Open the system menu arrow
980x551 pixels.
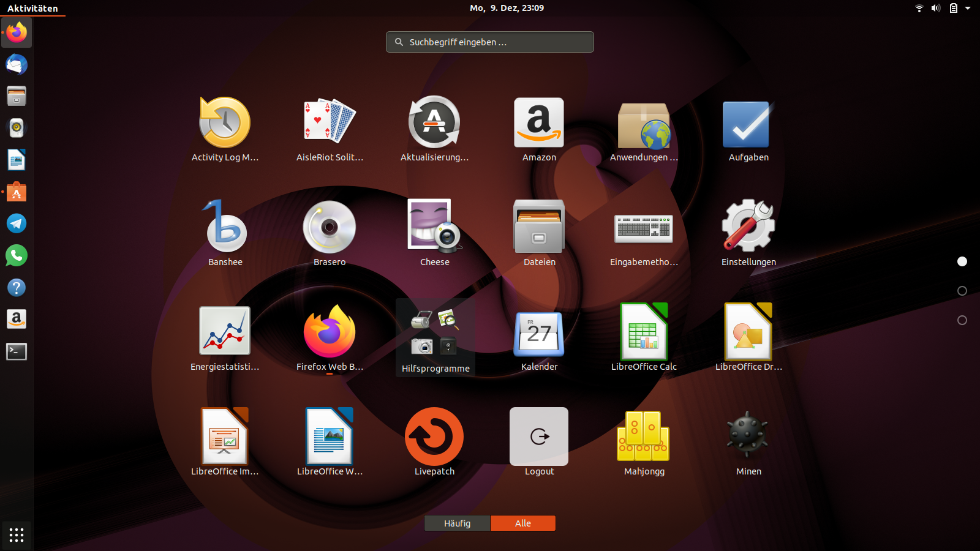click(x=968, y=8)
